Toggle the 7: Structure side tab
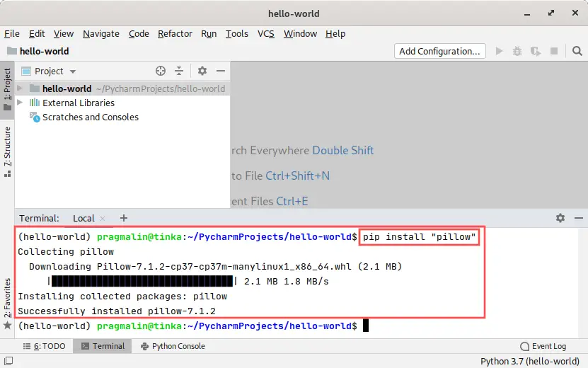 (x=7, y=151)
